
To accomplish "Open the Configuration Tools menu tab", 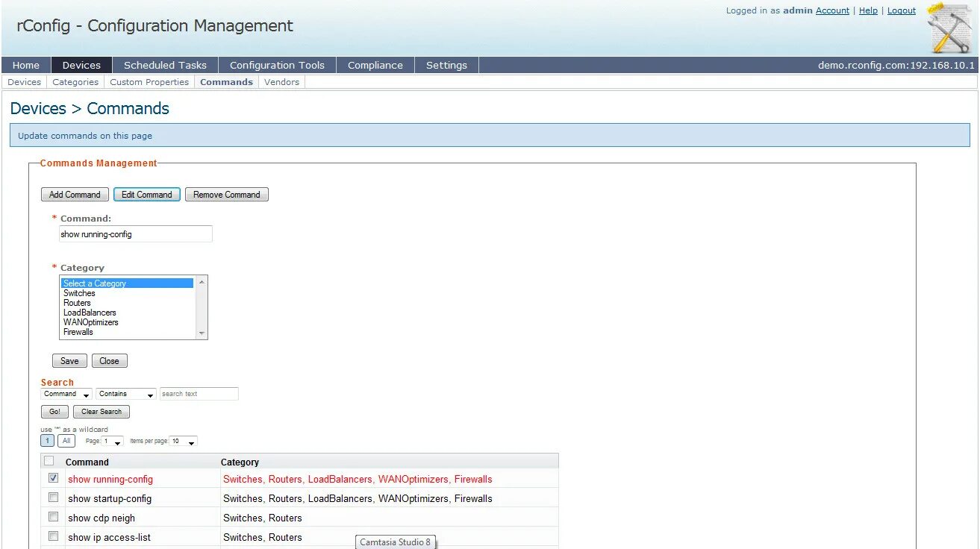I will tap(277, 65).
